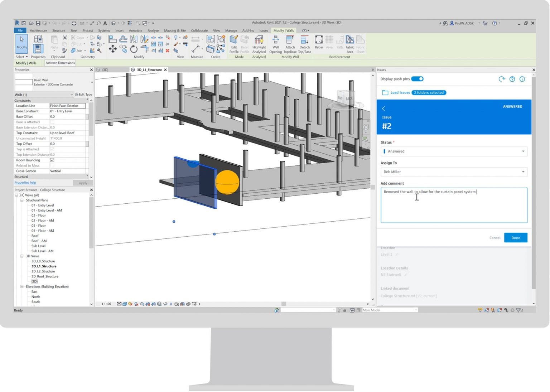
Task: Collapse the Structural Plans tree node
Action: (22, 200)
